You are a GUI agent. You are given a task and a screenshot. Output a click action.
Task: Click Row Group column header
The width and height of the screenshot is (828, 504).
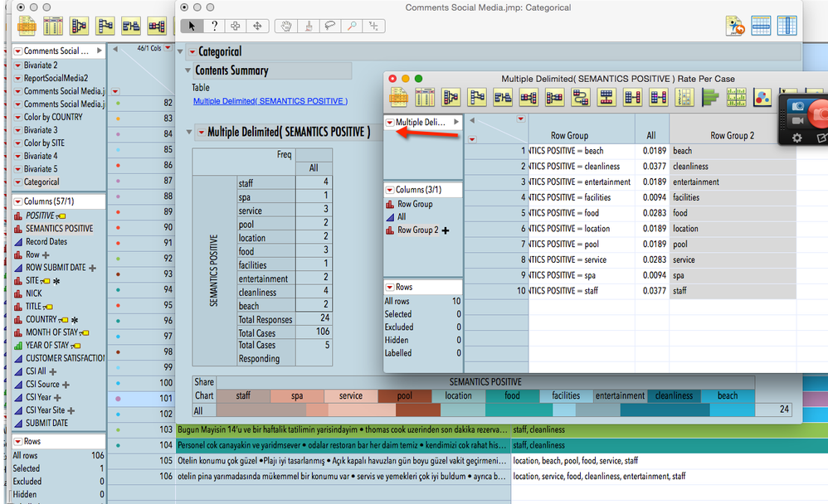click(x=569, y=136)
